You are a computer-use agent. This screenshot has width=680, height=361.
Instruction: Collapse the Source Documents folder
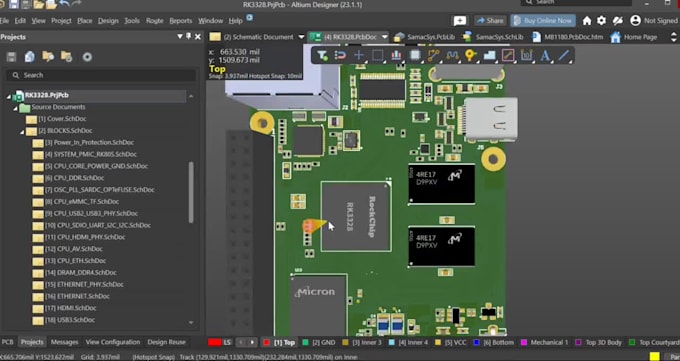(x=16, y=108)
